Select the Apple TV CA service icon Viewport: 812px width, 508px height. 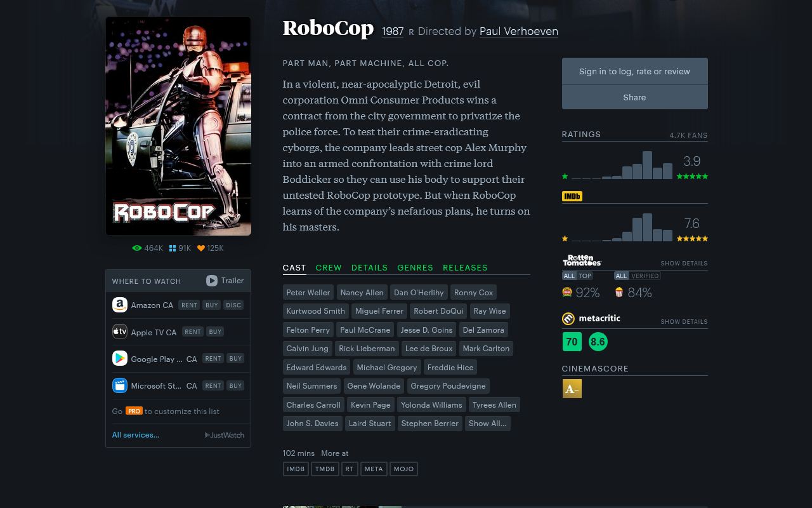(x=120, y=331)
